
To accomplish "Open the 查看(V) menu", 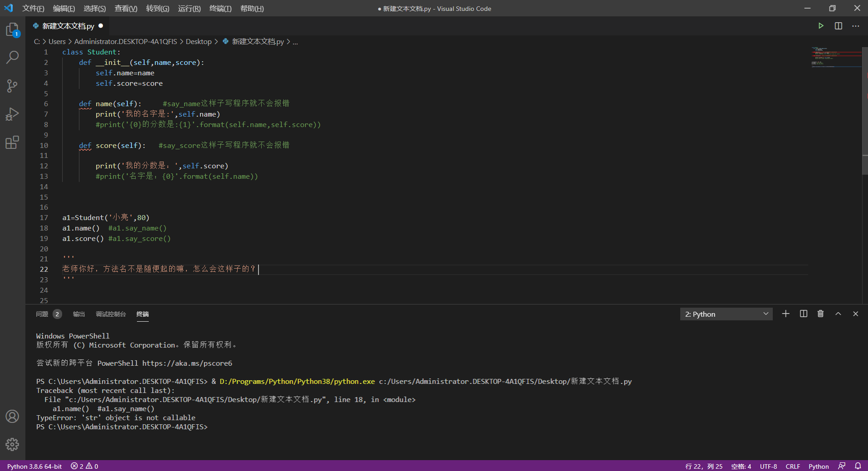I will coord(126,9).
